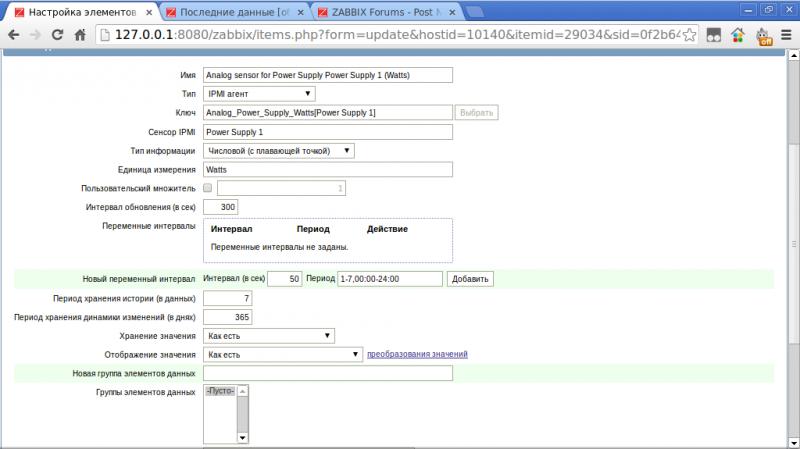Image resolution: width=800 pixels, height=449 pixels.
Task: Restore the browser window size
Action: point(768,10)
